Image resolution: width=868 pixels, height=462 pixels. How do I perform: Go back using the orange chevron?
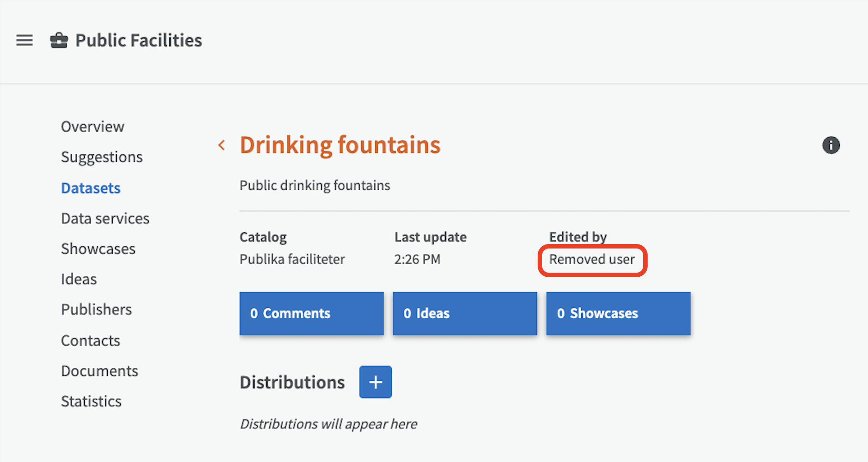point(222,145)
